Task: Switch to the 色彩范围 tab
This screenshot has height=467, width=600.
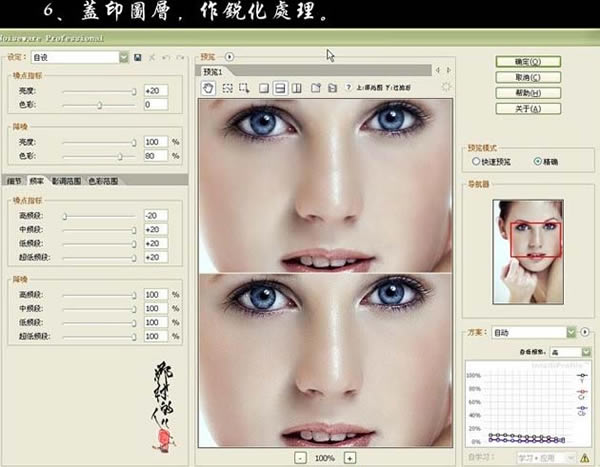Action: [x=103, y=181]
